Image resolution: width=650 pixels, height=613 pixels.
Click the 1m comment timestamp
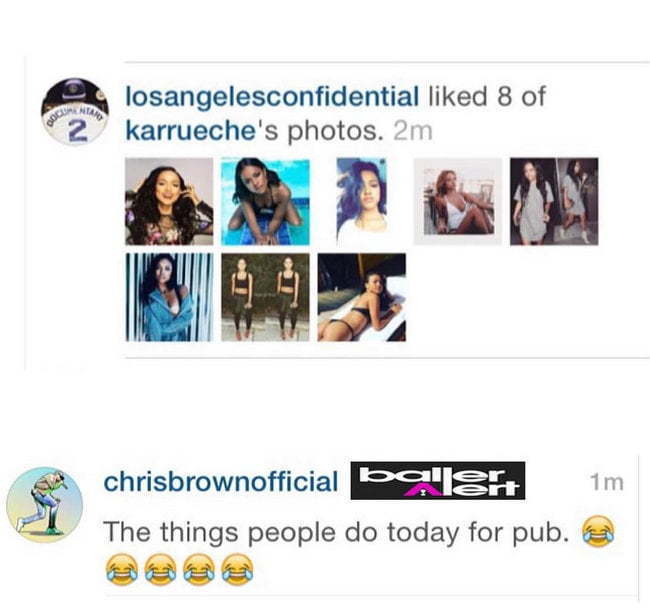click(607, 482)
